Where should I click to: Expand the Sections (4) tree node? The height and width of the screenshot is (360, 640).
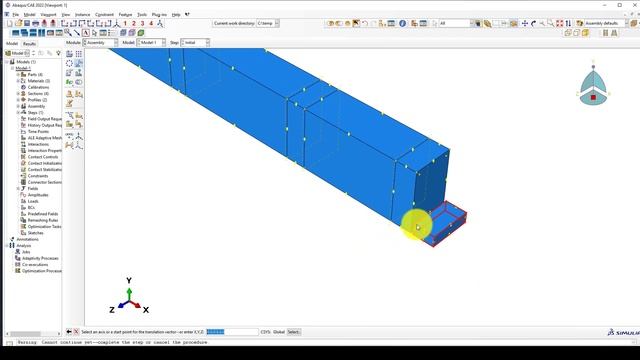point(18,93)
